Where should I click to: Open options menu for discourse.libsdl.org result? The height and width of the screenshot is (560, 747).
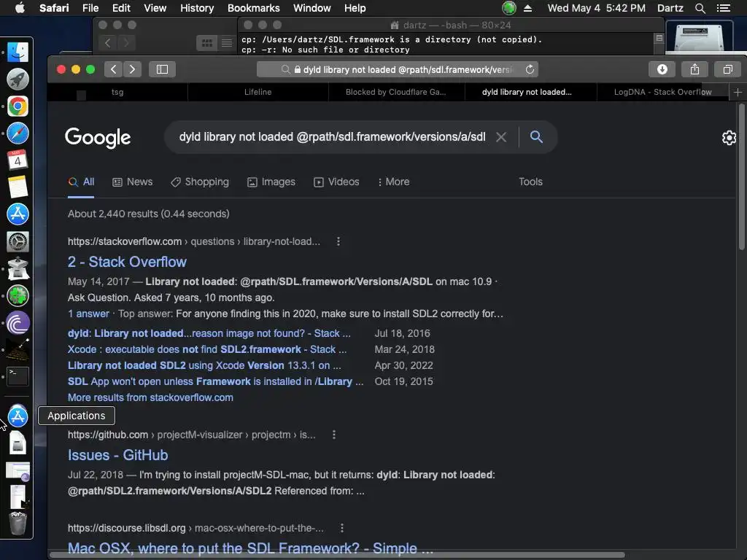coord(342,528)
